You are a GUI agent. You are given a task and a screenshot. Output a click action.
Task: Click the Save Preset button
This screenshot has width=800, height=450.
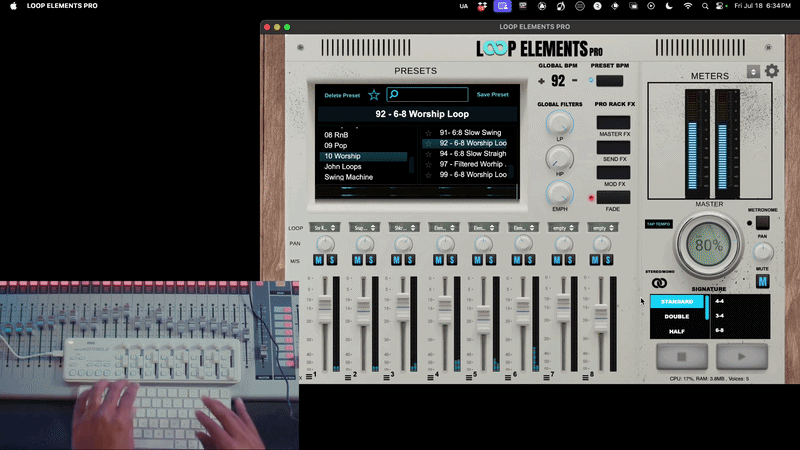pos(492,94)
